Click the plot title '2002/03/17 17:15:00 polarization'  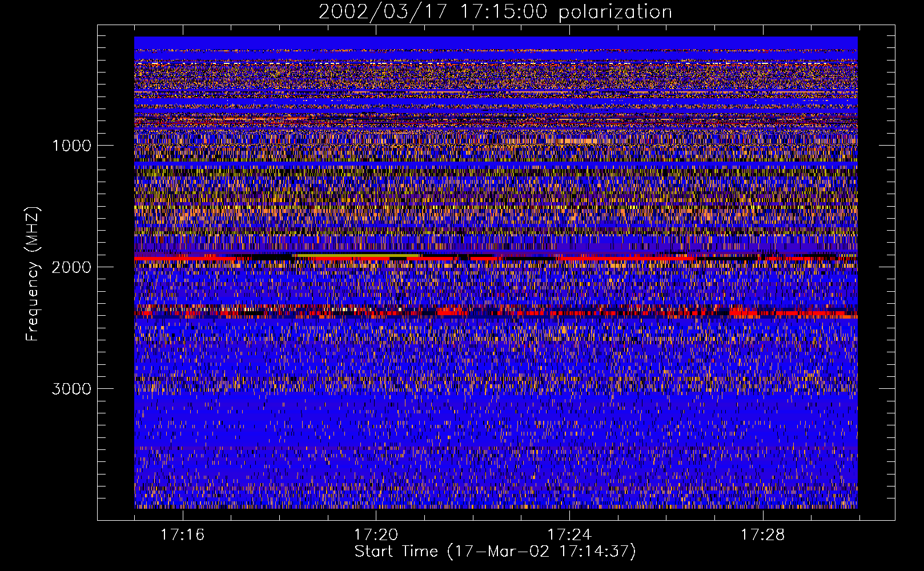pos(495,12)
